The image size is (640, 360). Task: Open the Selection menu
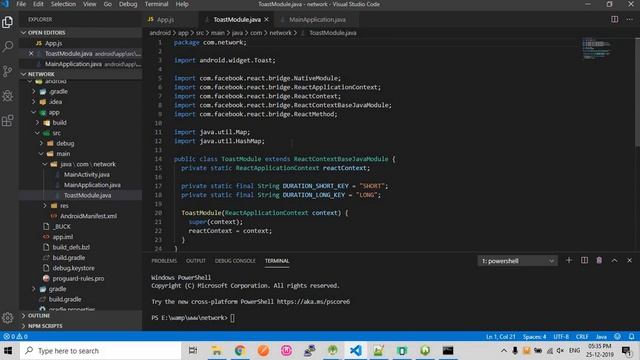63,4
